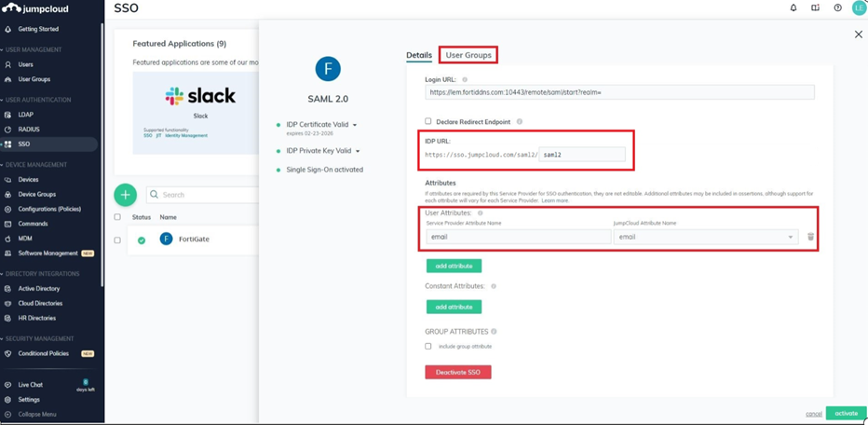Click the Deactivate SSO button
Screen dimensions: 868x425
pyautogui.click(x=457, y=372)
